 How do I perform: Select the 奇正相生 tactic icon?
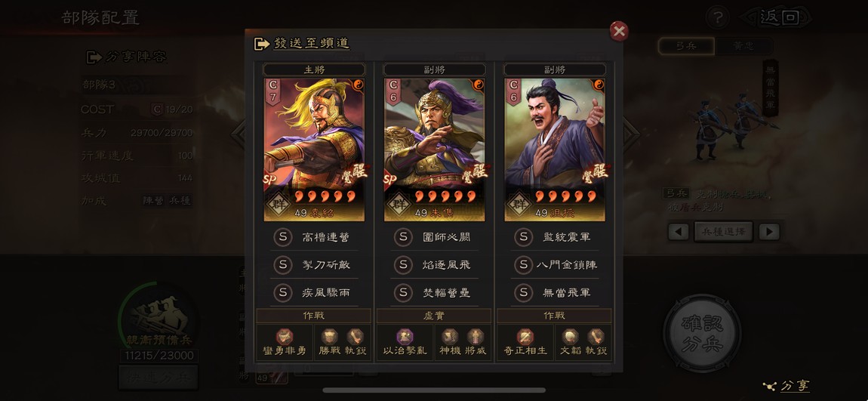coord(525,336)
